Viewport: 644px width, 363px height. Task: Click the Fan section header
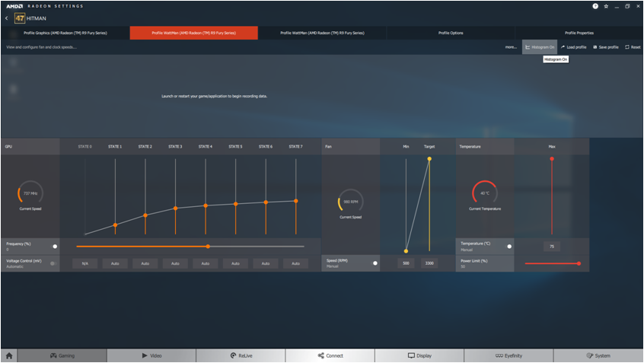[351, 147]
